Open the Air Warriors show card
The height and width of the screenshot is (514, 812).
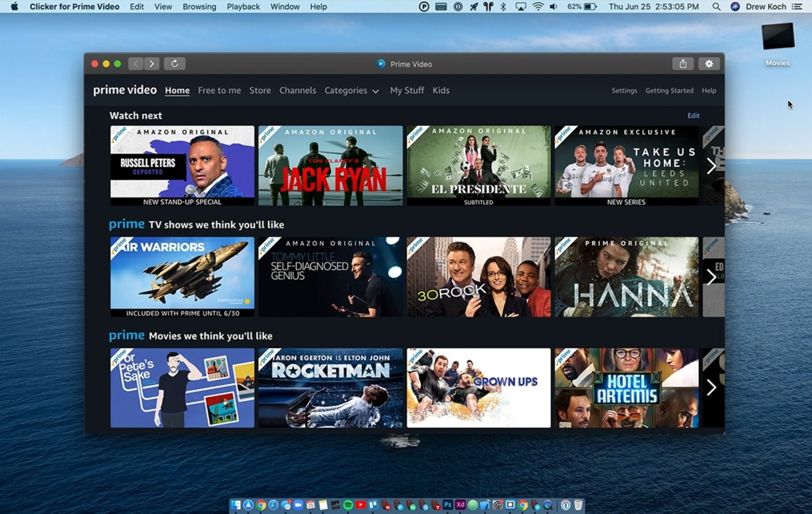coord(183,277)
